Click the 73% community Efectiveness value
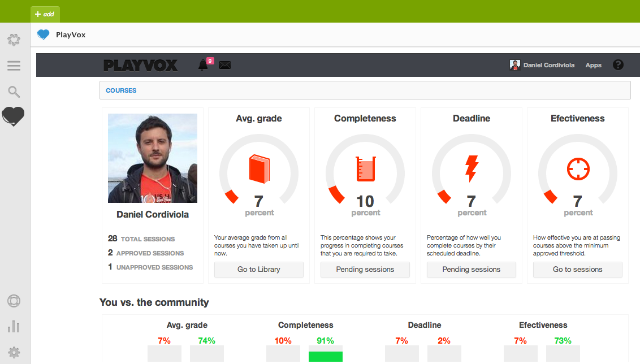640x364 pixels. (563, 341)
